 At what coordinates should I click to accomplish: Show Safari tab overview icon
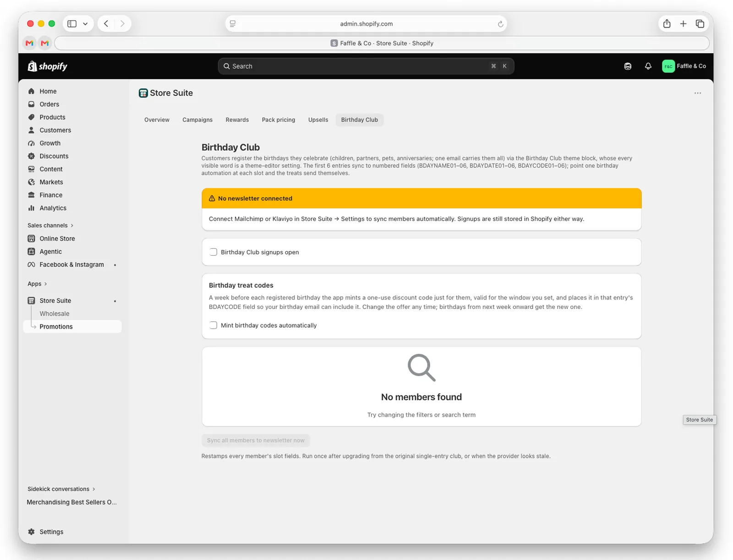coord(700,24)
